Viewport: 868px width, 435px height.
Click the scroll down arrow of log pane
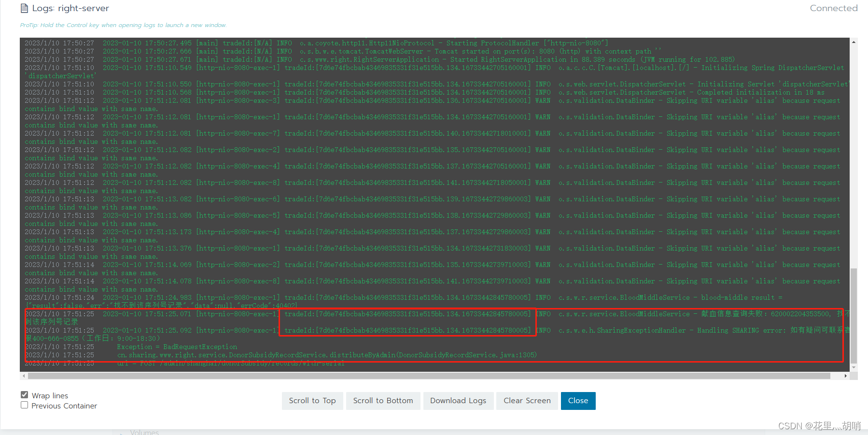coord(854,368)
